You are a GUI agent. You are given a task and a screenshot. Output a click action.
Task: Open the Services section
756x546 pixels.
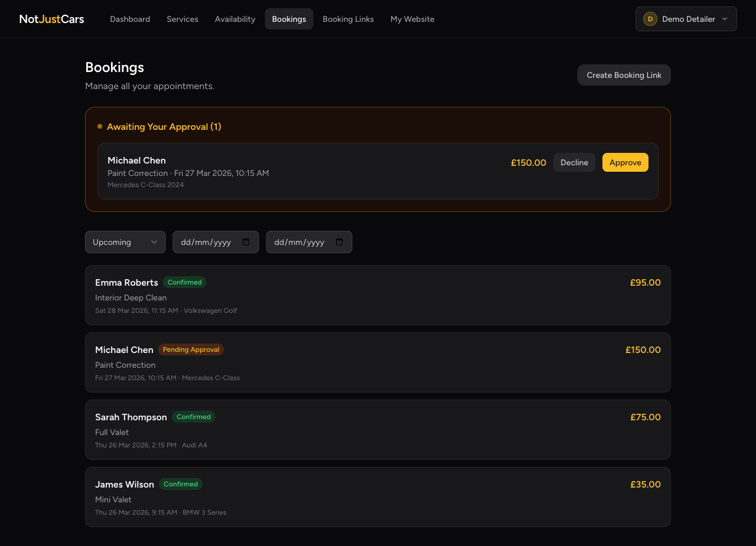[182, 19]
